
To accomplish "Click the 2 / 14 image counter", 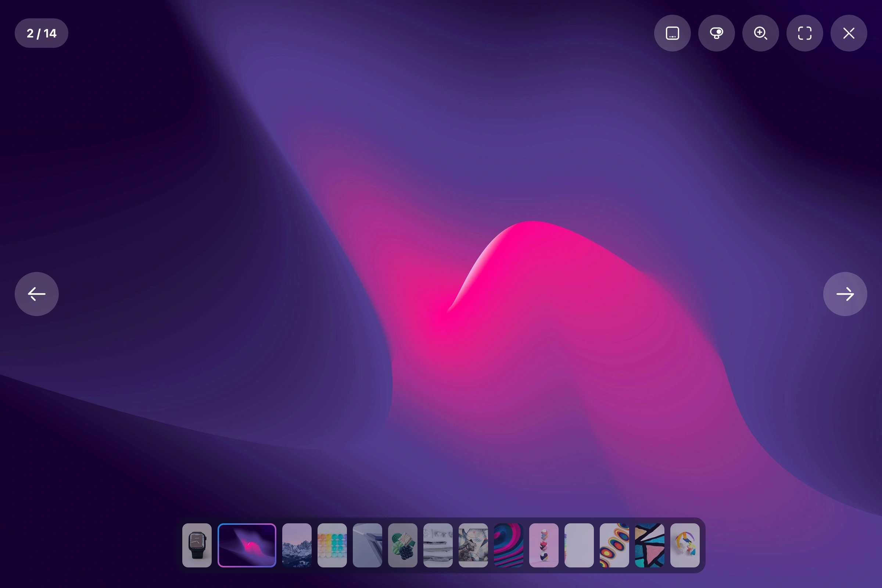I will click(41, 33).
